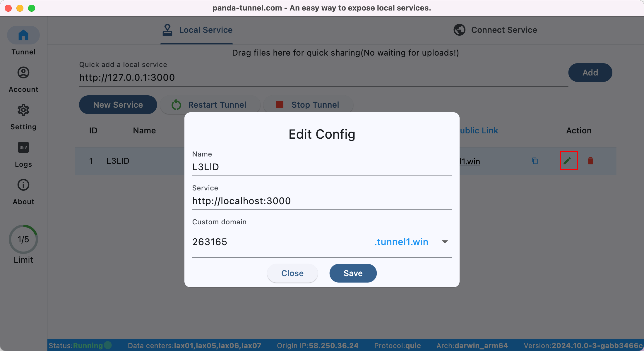Click the copy icon for L3LID service
This screenshot has width=644, height=351.
[535, 161]
